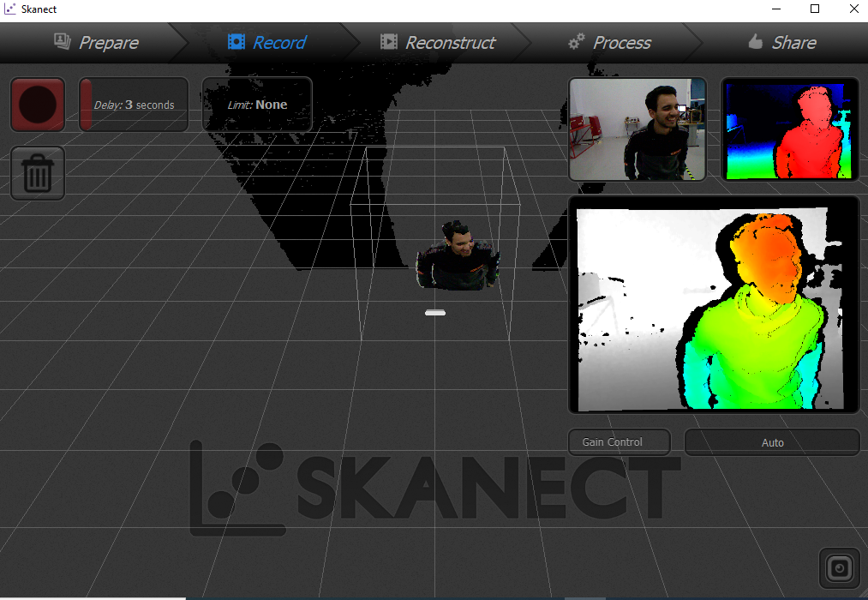Switch to the Prepare tab

coord(96,43)
